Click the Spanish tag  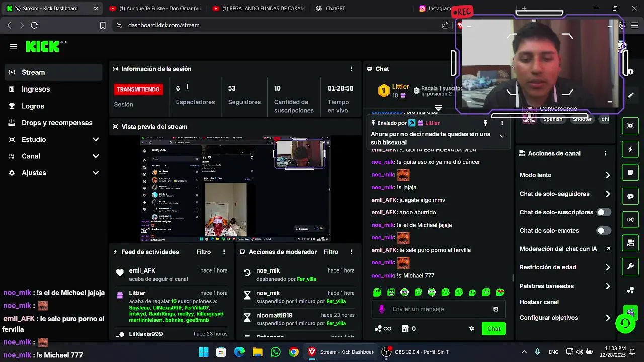tap(552, 119)
